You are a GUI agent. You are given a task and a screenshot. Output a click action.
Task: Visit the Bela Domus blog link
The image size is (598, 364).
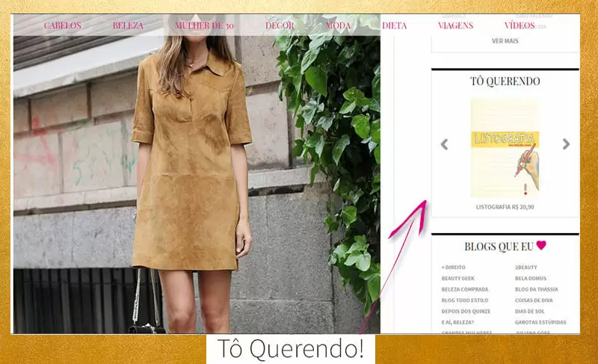coord(531,278)
